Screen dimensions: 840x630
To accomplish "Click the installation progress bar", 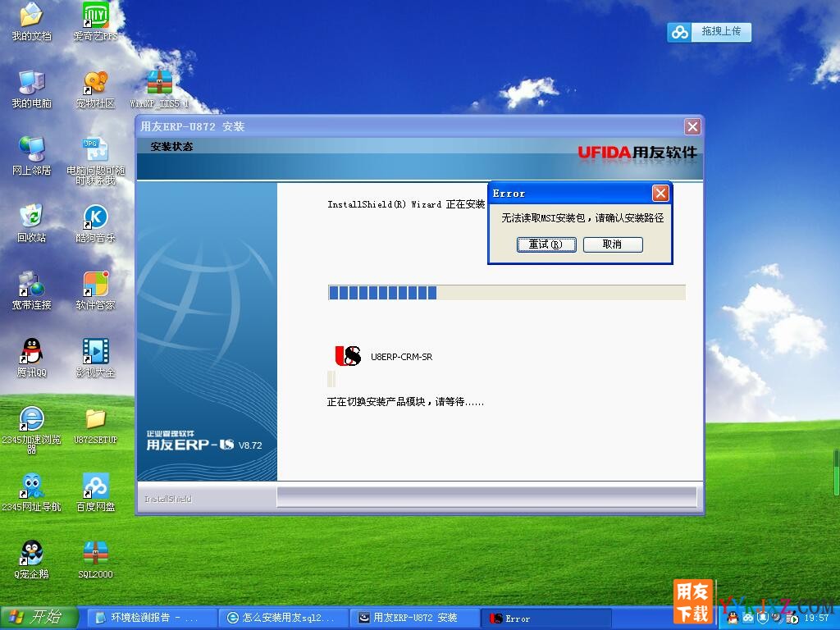I will pos(506,293).
